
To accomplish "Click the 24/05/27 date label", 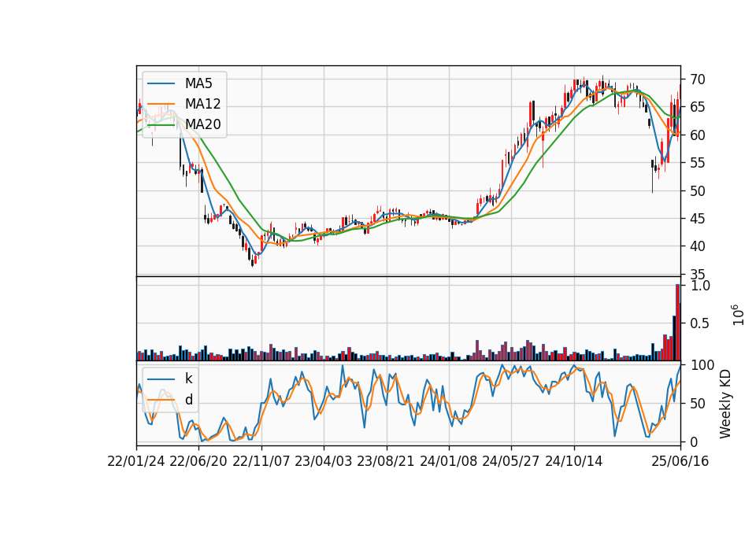I will pos(511,461).
